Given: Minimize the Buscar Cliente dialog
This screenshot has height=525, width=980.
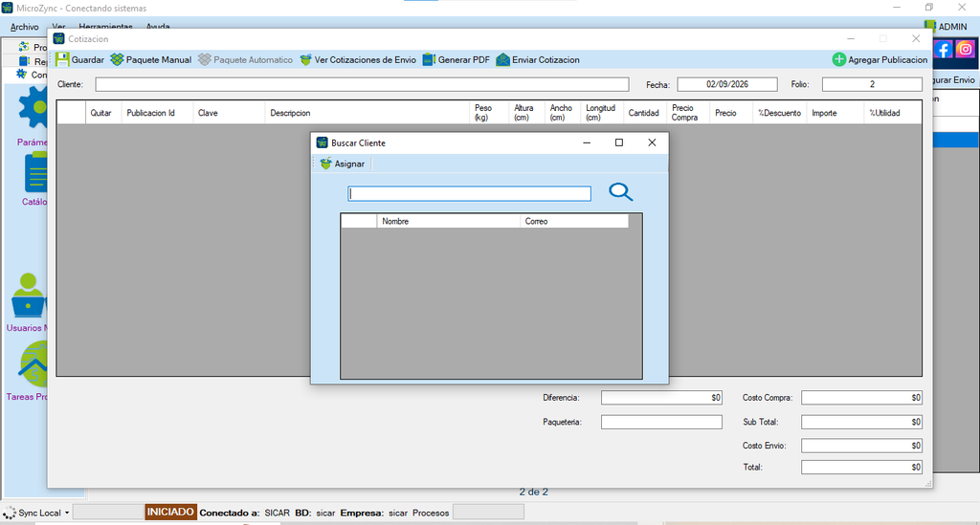Looking at the screenshot, I should [587, 142].
